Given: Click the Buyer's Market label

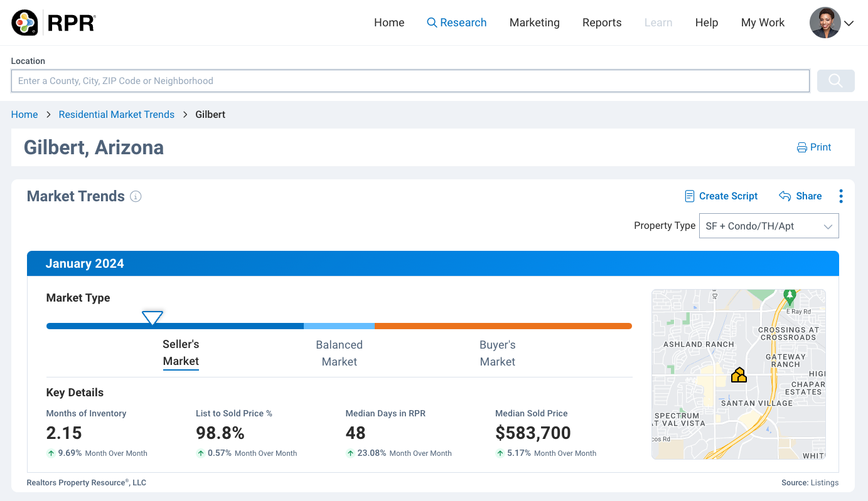Looking at the screenshot, I should [x=498, y=353].
